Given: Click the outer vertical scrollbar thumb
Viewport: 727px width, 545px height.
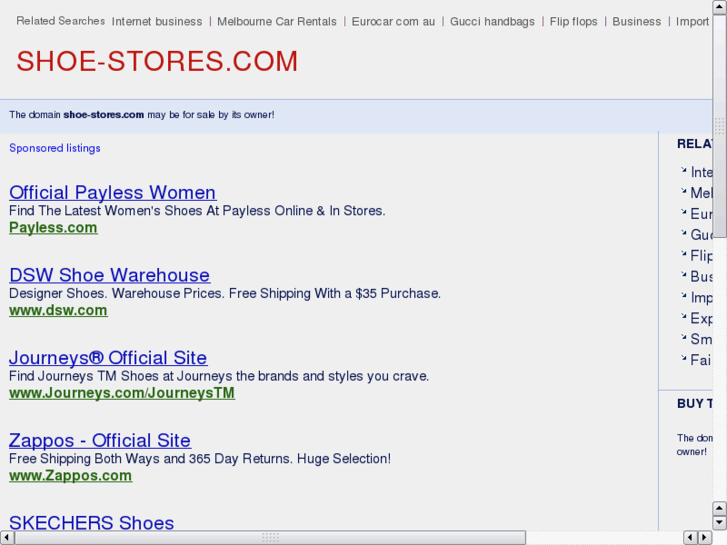Looking at the screenshot, I should point(720,126).
